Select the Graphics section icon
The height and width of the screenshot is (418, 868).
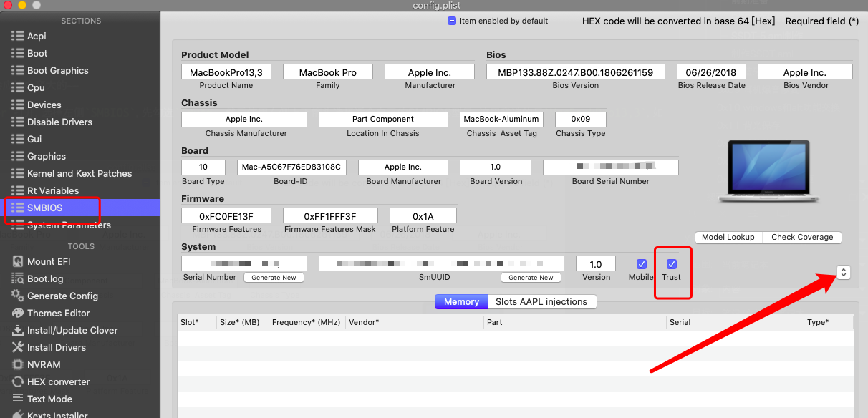(18, 156)
